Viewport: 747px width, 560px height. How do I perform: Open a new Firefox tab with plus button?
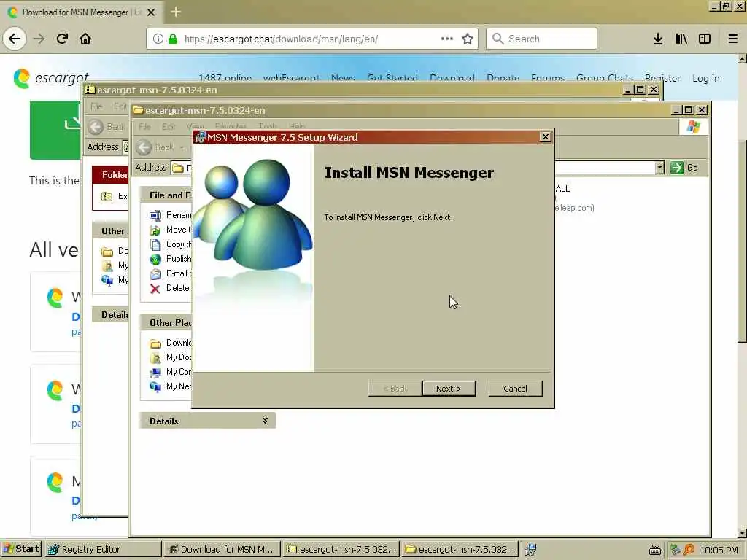pos(176,12)
